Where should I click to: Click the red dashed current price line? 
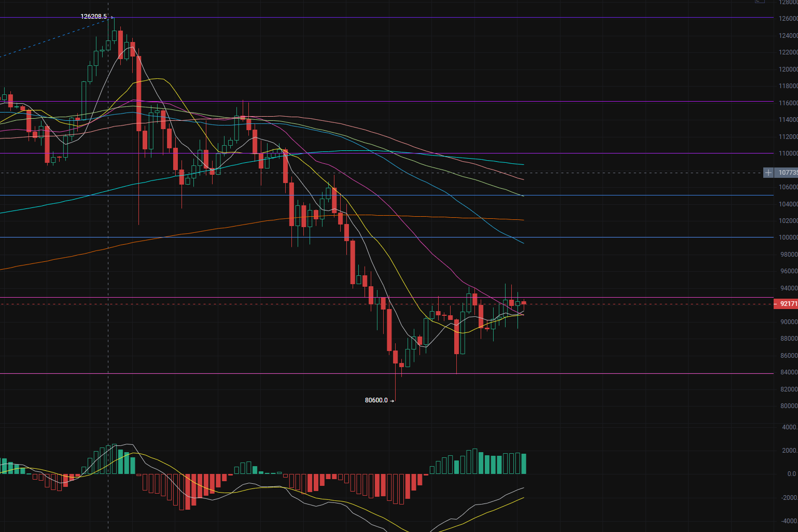(x=622, y=304)
